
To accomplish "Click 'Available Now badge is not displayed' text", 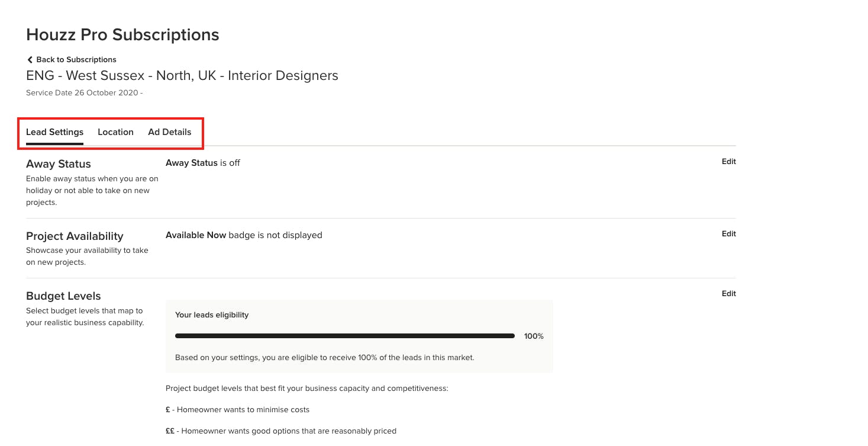I will coord(244,235).
